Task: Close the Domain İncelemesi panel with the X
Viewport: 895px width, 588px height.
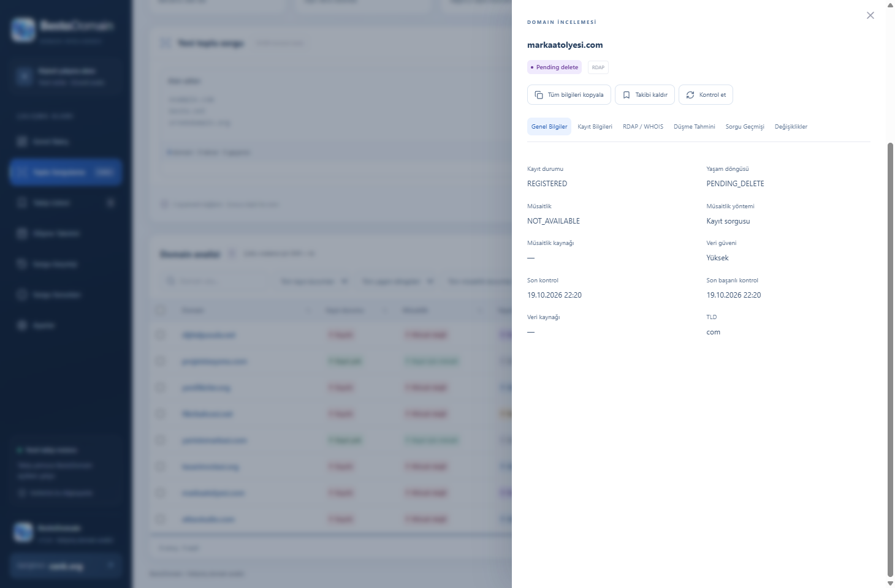Action: pos(870,15)
